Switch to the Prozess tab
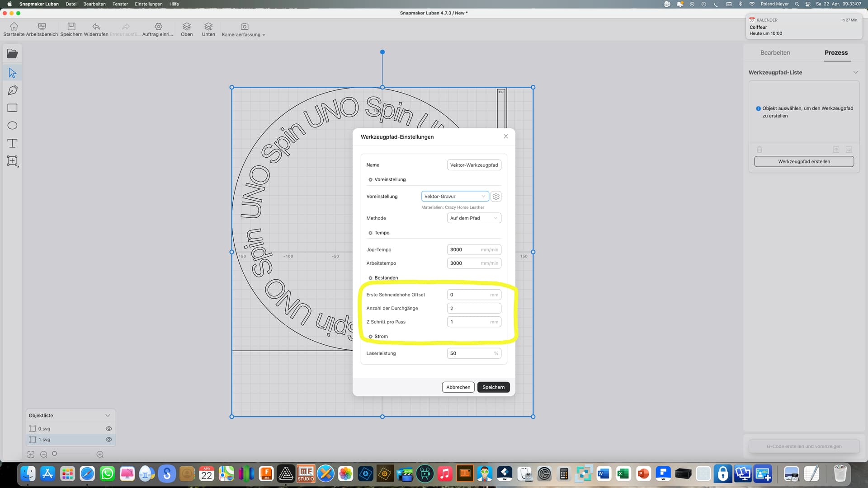Screen dimensions: 868x488 (836, 53)
